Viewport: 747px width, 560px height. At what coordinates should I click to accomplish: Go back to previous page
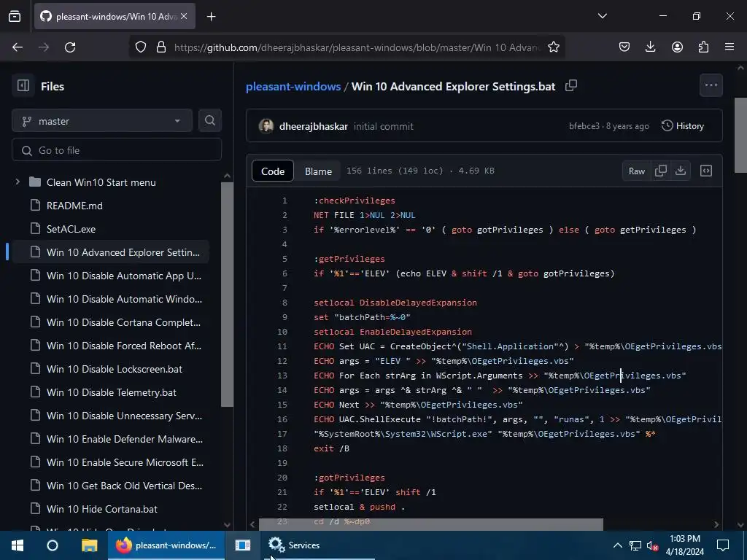[x=18, y=47]
